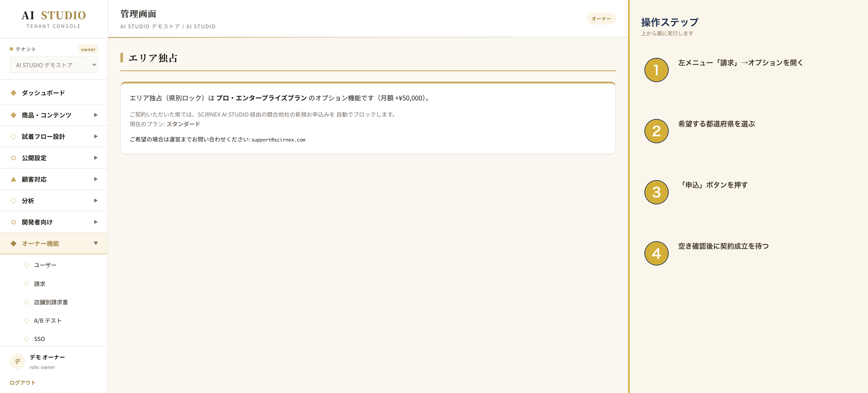Click the diamond icon beside A/B テスト
The image size is (868, 393).
coord(27,321)
